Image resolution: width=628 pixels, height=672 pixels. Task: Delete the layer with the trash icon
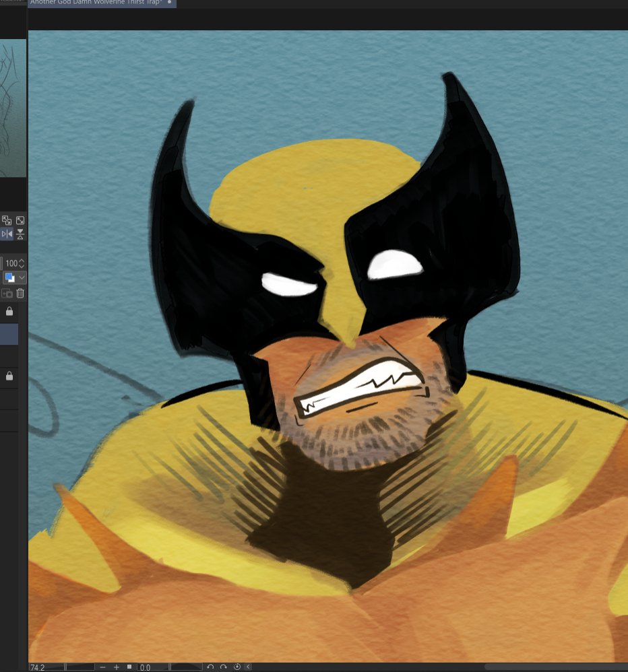click(20, 294)
